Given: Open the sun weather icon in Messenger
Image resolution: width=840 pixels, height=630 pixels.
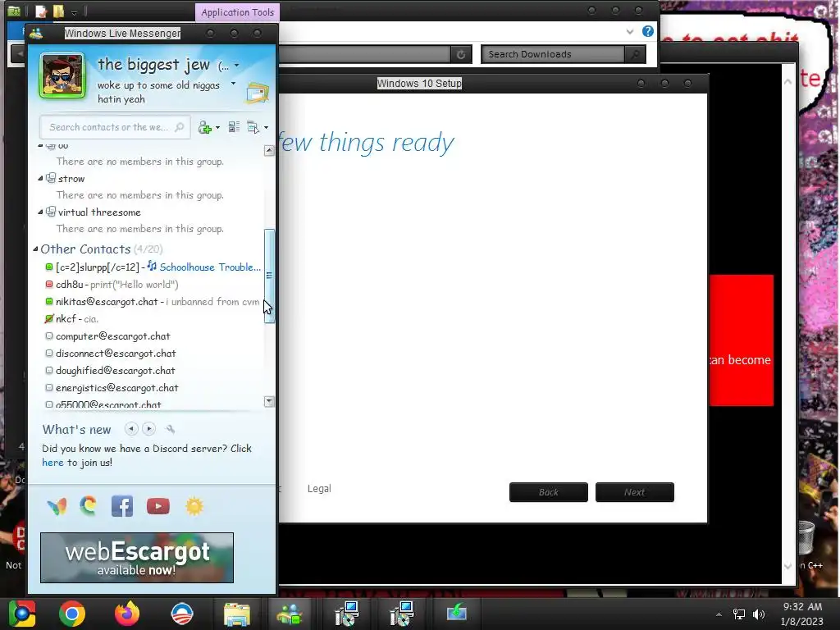Looking at the screenshot, I should click(194, 506).
